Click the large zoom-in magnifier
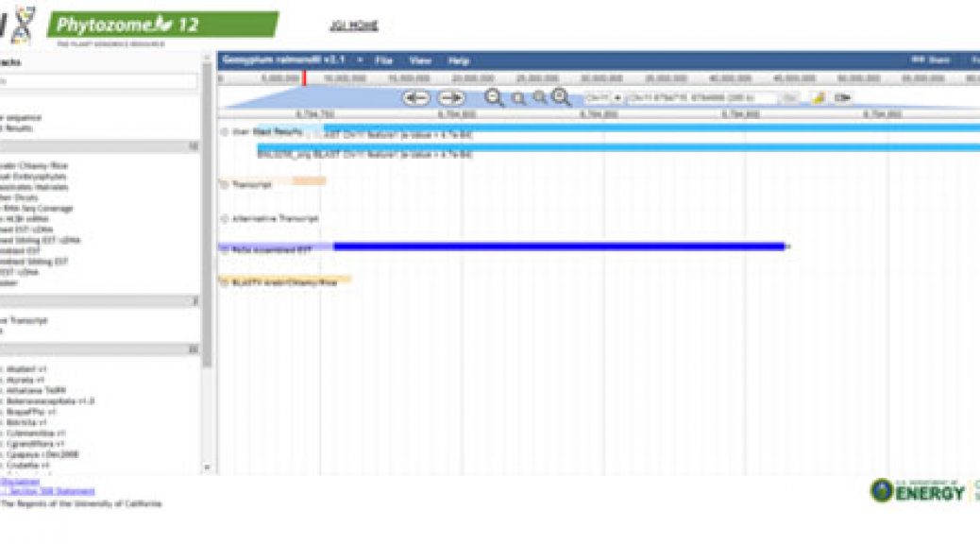 pyautogui.click(x=561, y=97)
